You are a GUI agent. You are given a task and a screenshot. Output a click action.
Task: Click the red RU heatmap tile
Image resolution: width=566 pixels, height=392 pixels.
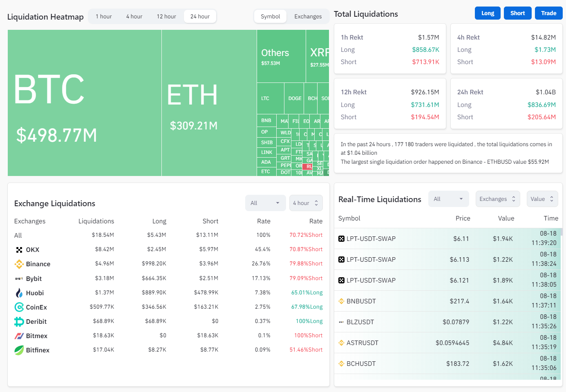[308, 167]
